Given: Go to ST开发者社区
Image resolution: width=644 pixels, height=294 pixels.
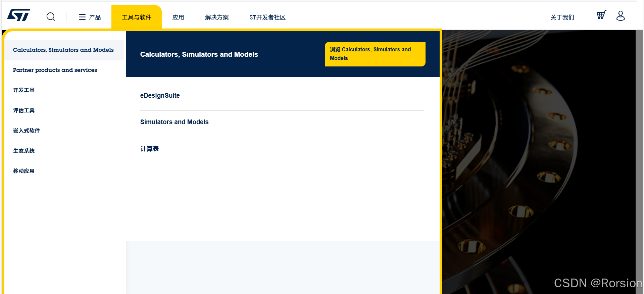Looking at the screenshot, I should 267,17.
